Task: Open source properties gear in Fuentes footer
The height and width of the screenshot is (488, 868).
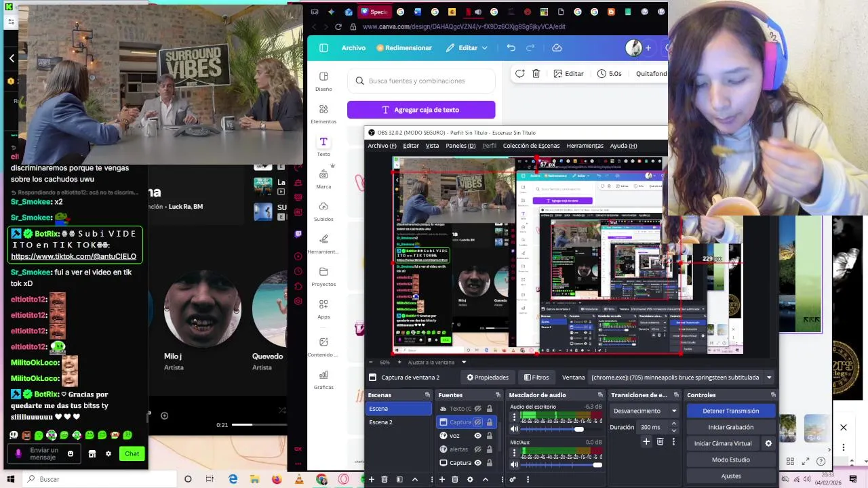Action: (x=470, y=479)
